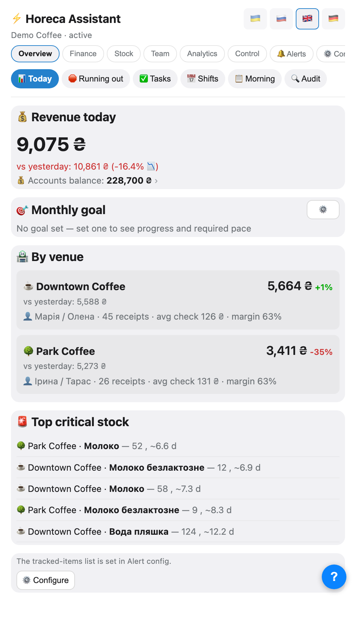Image resolution: width=356 pixels, height=644 pixels.
Task: Open the partially visible gear Config tab
Action: (331, 54)
